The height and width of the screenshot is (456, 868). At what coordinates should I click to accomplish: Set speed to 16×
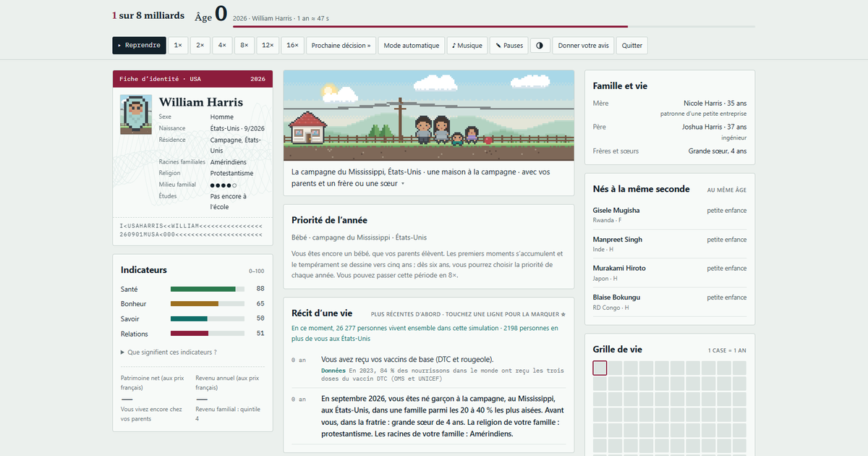coord(292,46)
